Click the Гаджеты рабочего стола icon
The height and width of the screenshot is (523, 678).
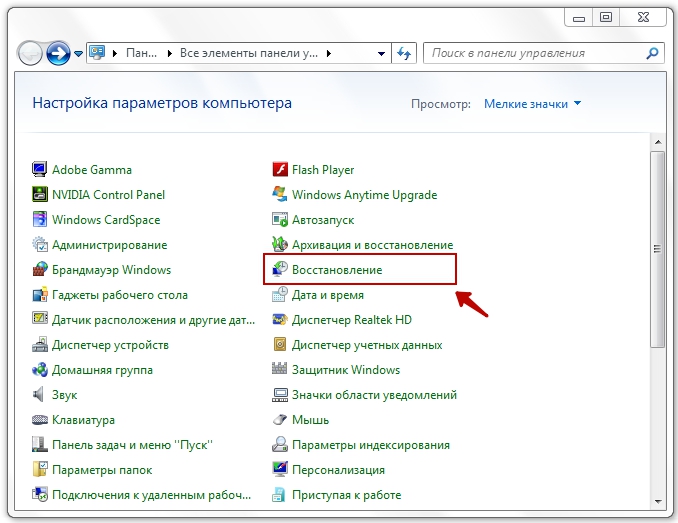pos(39,294)
